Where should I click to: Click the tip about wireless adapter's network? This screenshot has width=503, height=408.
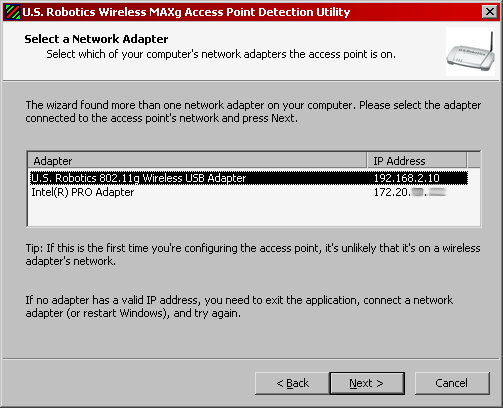[x=253, y=254]
